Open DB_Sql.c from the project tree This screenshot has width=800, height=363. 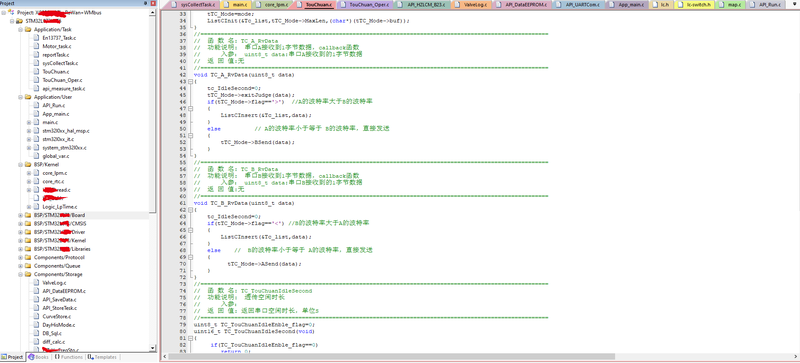[x=52, y=333]
